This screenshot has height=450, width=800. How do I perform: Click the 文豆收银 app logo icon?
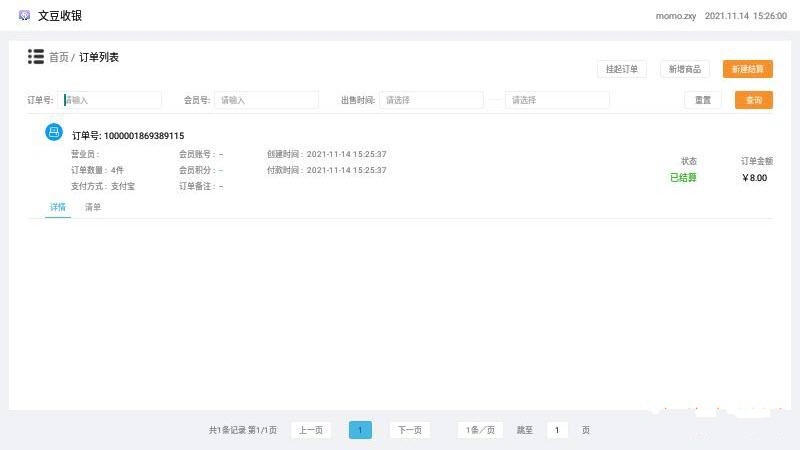pyautogui.click(x=25, y=15)
